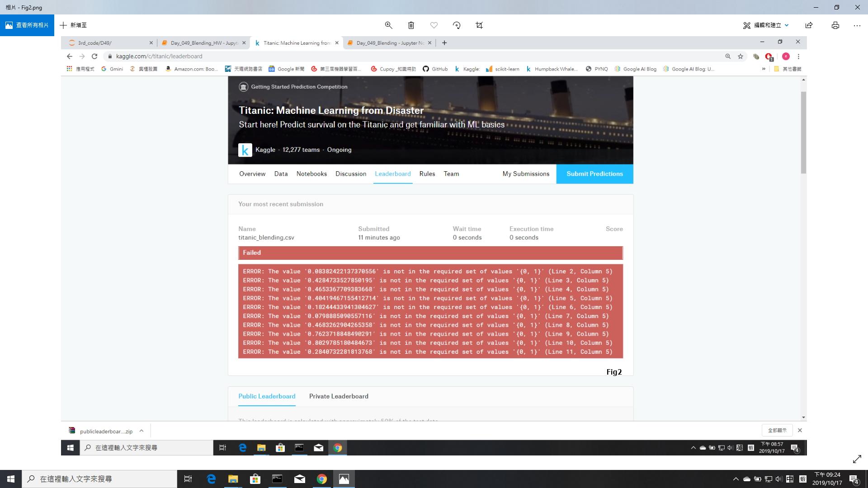Expand bookmarks overflow chevron

[x=764, y=69]
